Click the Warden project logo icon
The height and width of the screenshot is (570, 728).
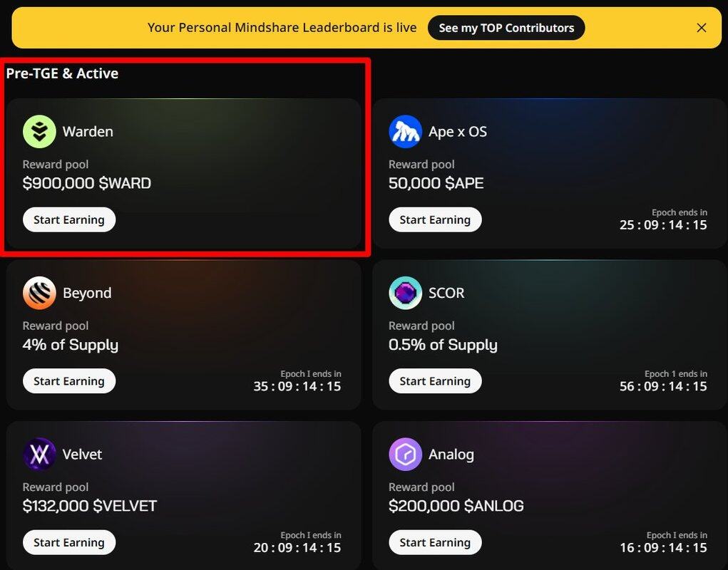(x=39, y=131)
